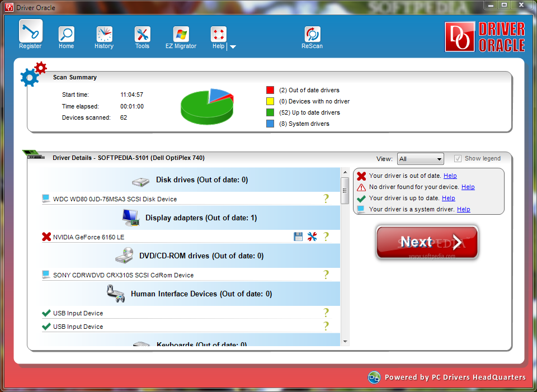Select the second USB Input Device row

[187, 327]
